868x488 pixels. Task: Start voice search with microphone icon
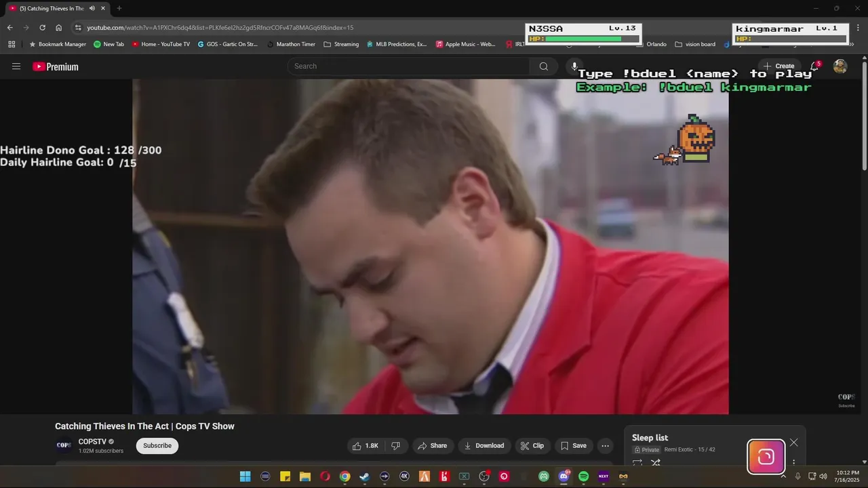574,66
